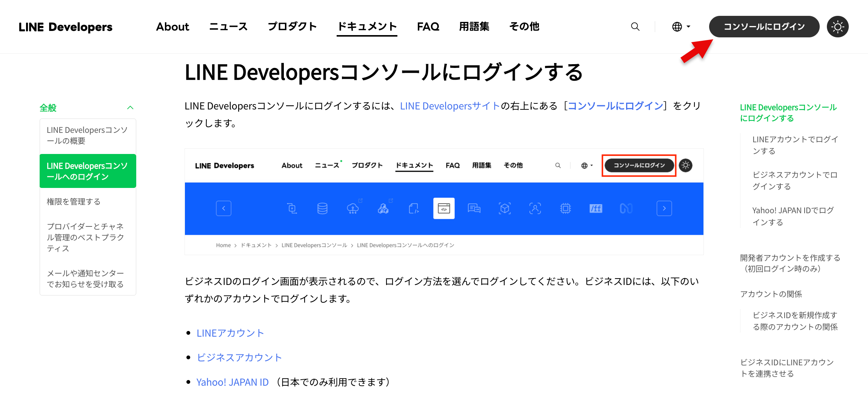Open the globe language dropdown in header

click(x=681, y=26)
